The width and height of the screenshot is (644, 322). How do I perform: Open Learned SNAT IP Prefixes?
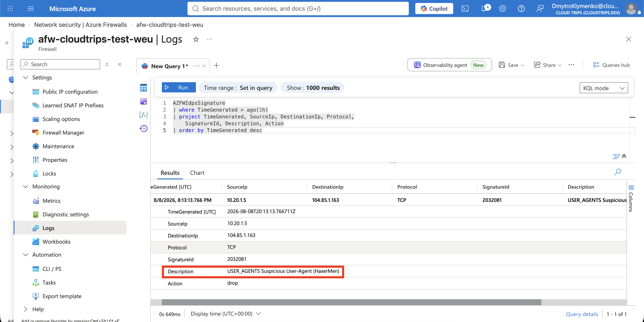click(x=73, y=105)
